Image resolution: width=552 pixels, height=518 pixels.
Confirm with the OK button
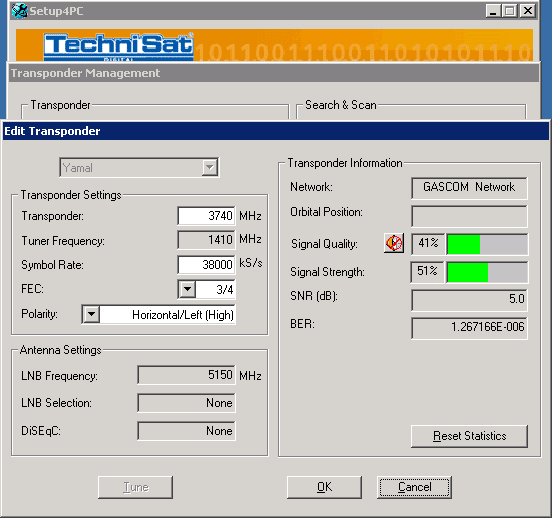pyautogui.click(x=324, y=487)
